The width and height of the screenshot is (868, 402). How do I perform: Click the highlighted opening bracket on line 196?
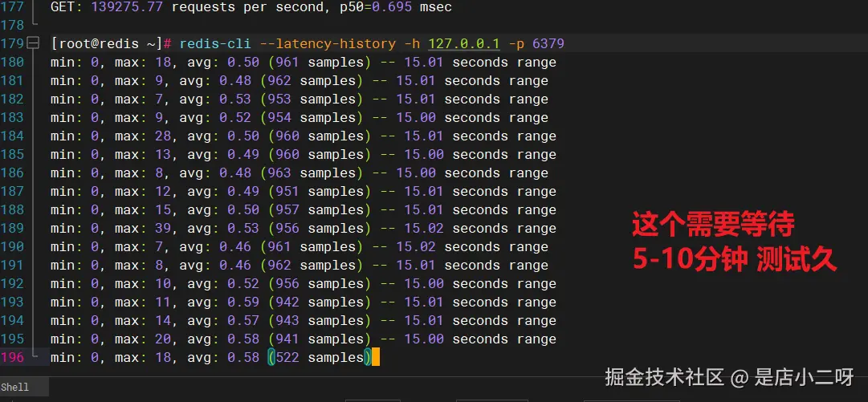[271, 358]
